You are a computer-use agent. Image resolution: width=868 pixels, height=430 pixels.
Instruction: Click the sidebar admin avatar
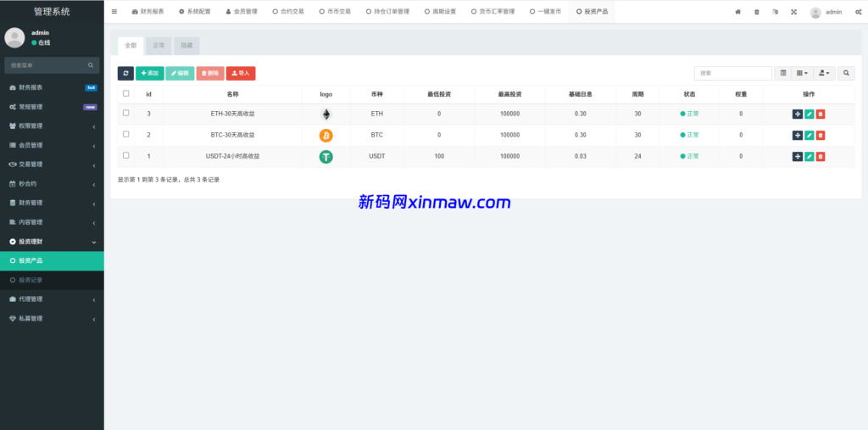click(14, 37)
